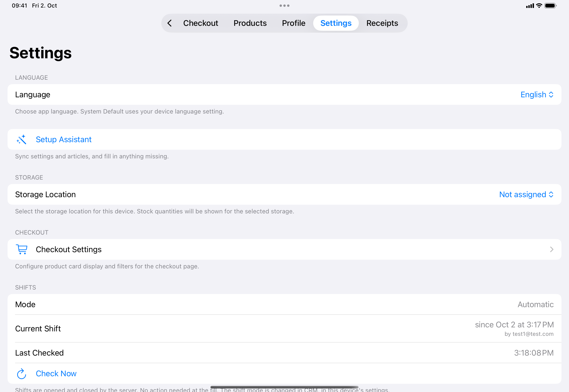The width and height of the screenshot is (569, 392).
Task: Tap the Storage Location label
Action: [45, 194]
